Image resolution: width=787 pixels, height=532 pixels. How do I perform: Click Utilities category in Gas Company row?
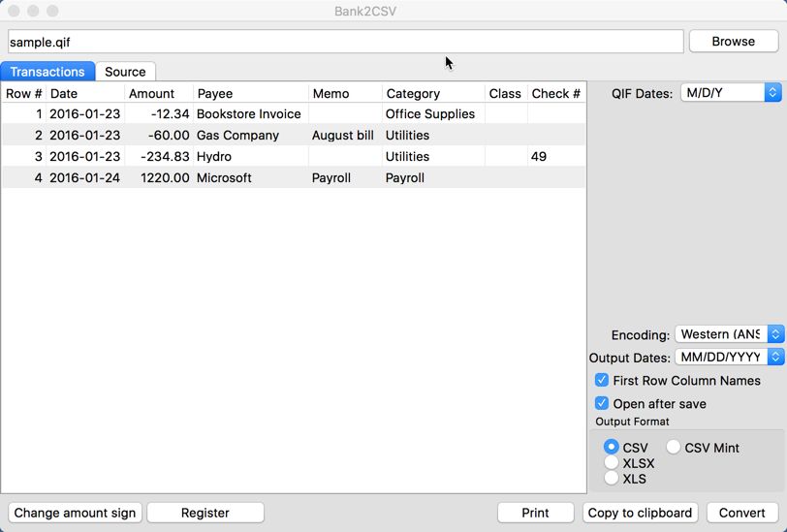tap(433, 135)
